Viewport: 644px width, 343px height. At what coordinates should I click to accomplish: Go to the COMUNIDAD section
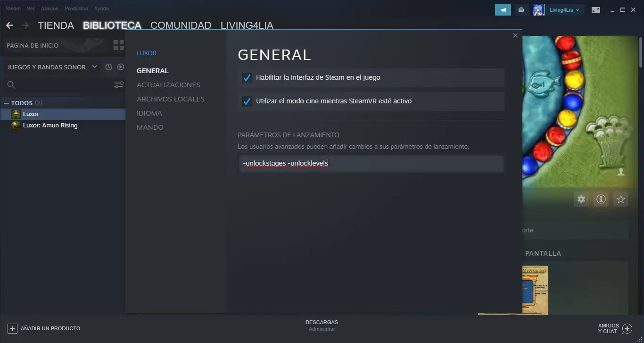tap(181, 25)
